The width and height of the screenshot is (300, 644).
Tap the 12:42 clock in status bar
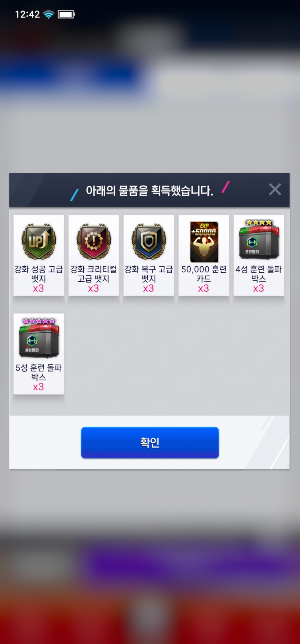click(x=27, y=14)
